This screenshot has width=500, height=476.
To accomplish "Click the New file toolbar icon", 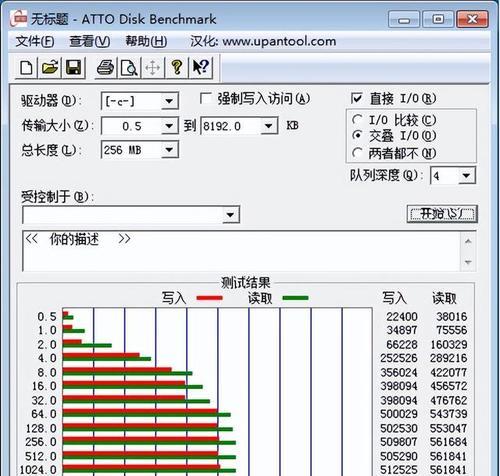I will (x=26, y=68).
